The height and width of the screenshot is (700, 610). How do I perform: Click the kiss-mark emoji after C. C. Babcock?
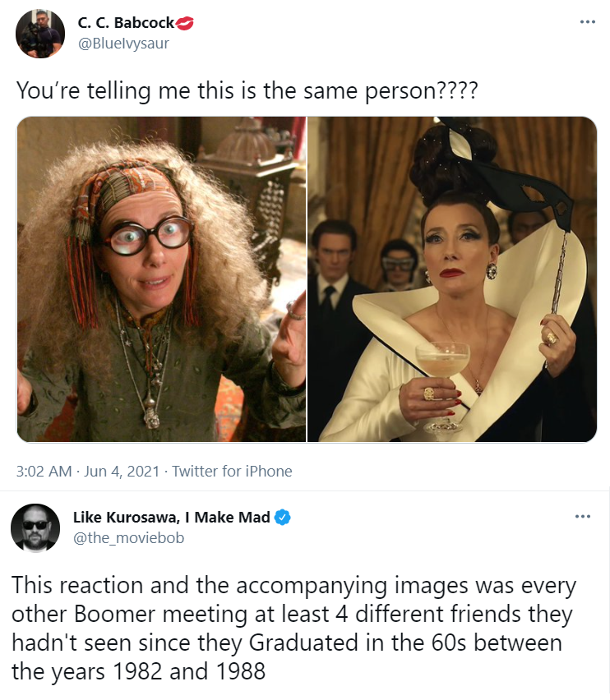(x=185, y=23)
